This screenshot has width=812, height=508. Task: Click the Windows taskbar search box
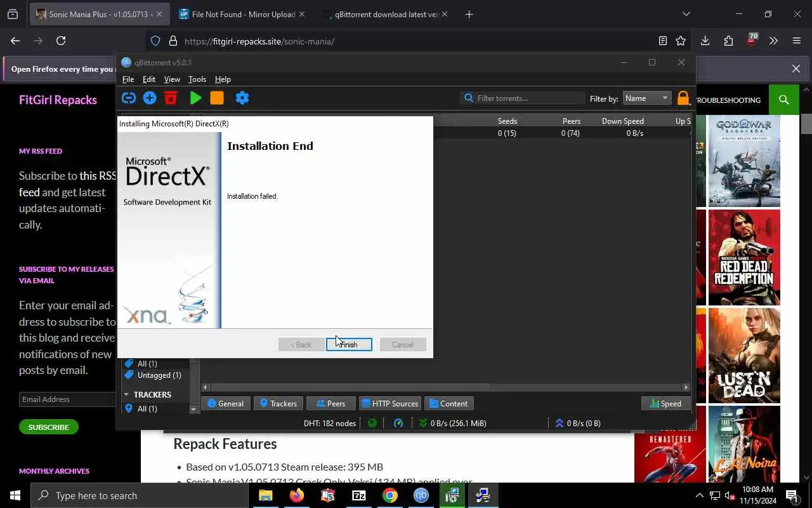pyautogui.click(x=140, y=495)
